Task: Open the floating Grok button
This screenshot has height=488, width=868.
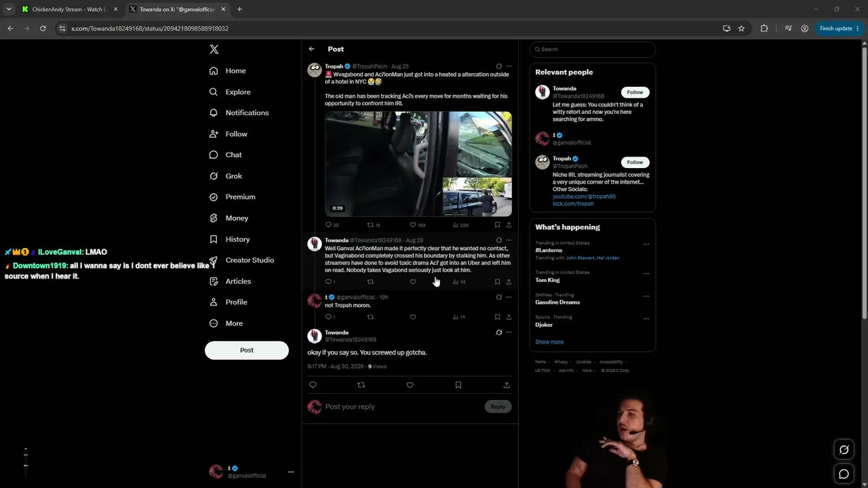Action: pyautogui.click(x=844, y=449)
